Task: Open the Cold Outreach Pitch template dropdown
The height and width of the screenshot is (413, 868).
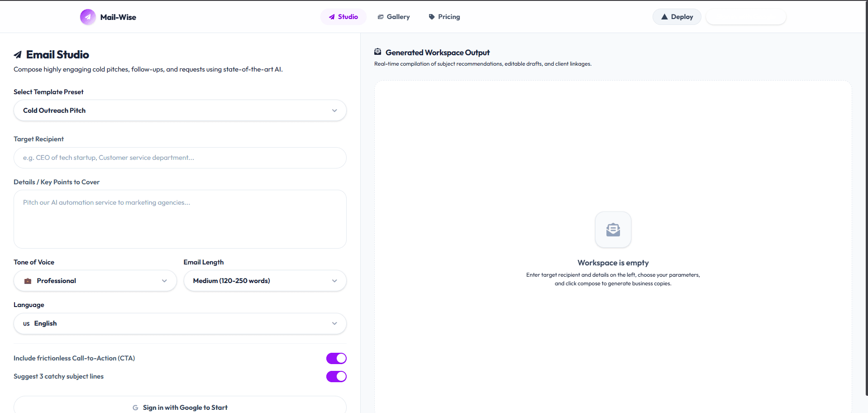Action: (x=180, y=110)
